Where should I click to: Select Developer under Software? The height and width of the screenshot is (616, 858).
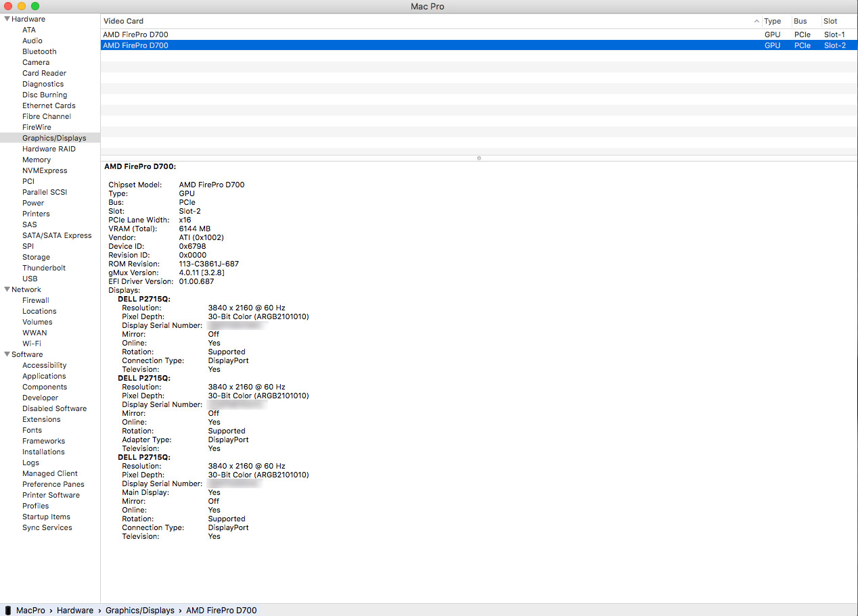pyautogui.click(x=41, y=398)
